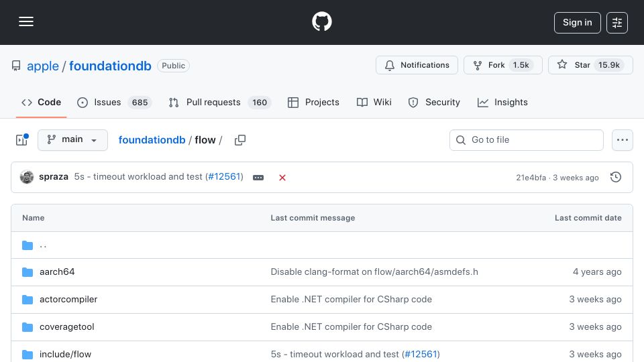Viewport: 644px width, 362px height.
Task: Open spraza author link
Action: [54, 176]
